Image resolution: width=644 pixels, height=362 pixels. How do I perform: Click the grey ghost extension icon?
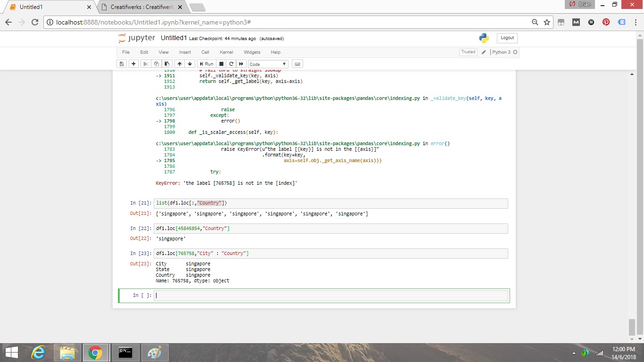coord(561,22)
